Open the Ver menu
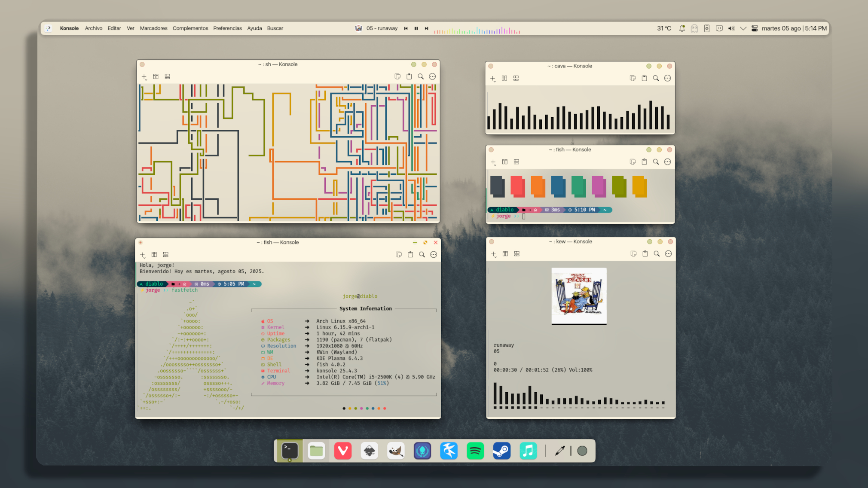The image size is (868, 488). pyautogui.click(x=131, y=28)
